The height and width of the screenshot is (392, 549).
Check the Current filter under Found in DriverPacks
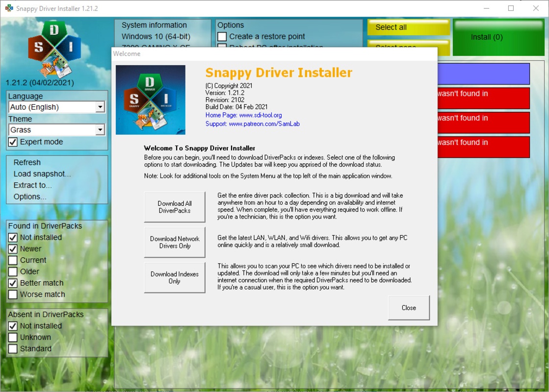(x=13, y=260)
